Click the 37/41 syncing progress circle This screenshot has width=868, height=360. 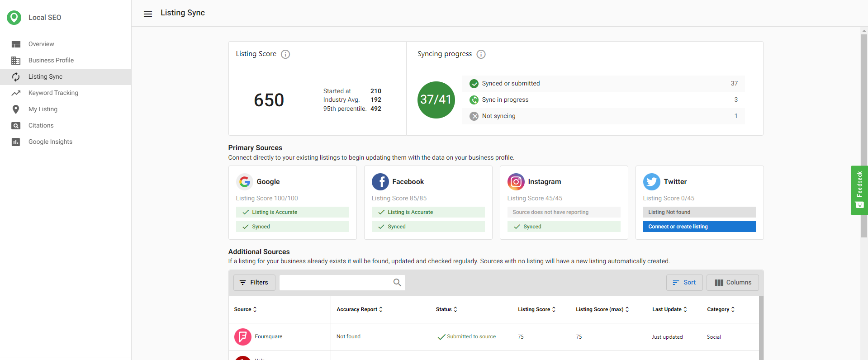(x=436, y=100)
